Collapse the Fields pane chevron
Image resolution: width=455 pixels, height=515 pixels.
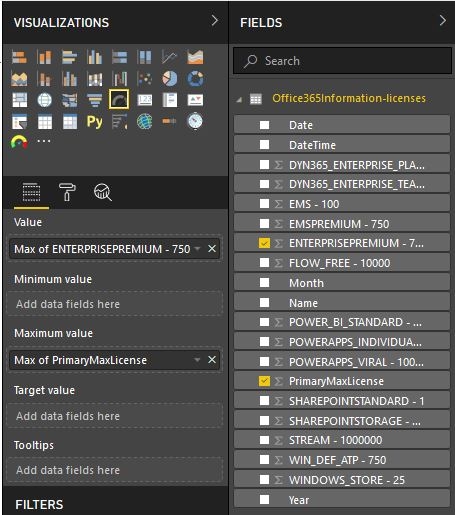click(443, 21)
